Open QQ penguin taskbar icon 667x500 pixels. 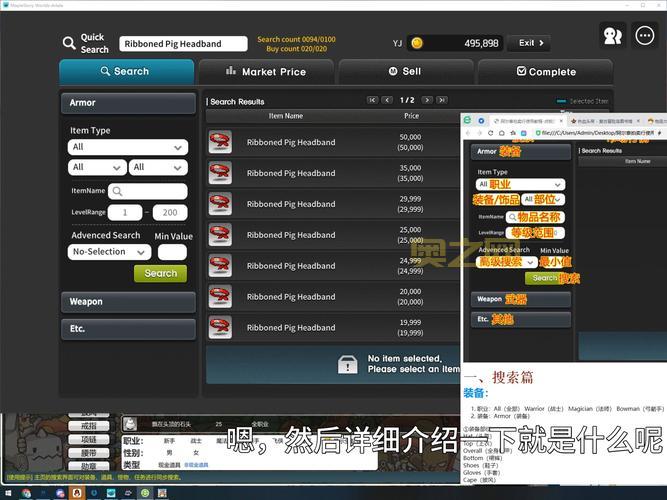pos(77,493)
